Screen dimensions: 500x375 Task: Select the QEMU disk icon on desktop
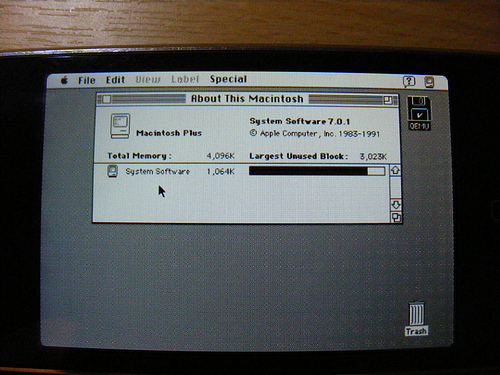point(419,113)
